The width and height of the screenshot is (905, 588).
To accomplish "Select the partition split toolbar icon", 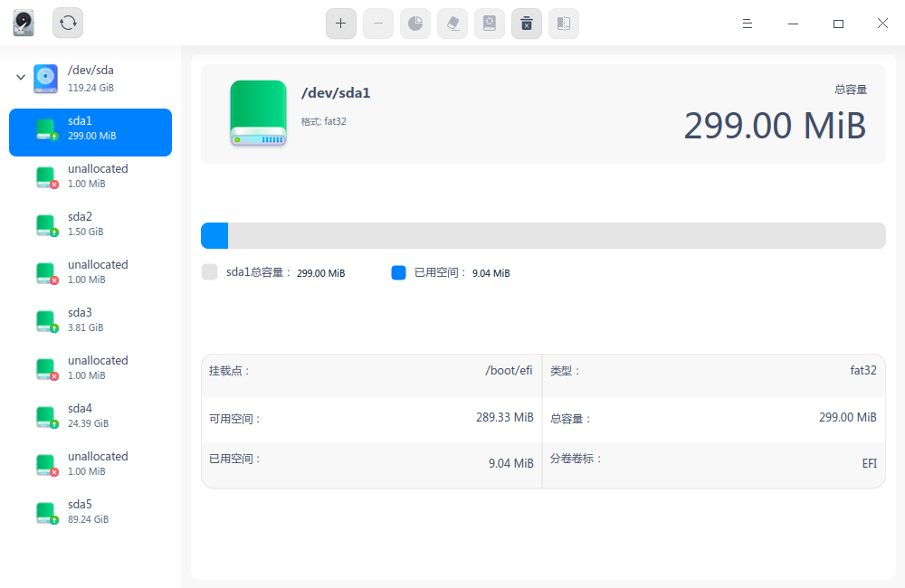I will click(564, 24).
